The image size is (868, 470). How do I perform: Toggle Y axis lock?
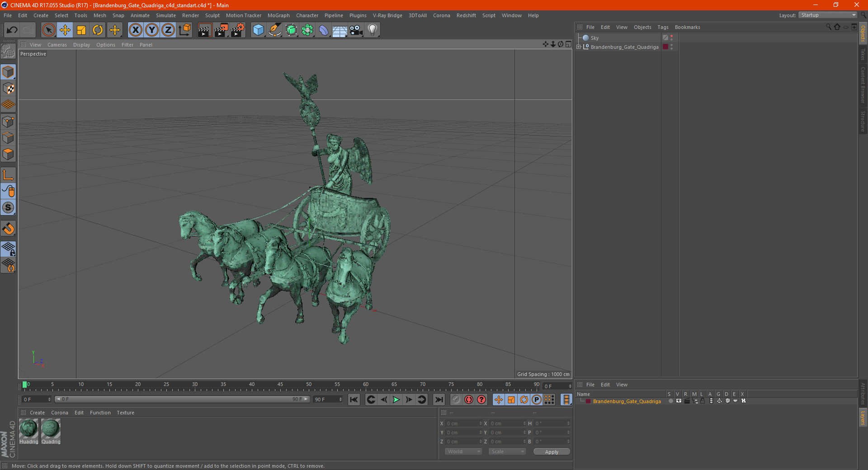(x=152, y=30)
